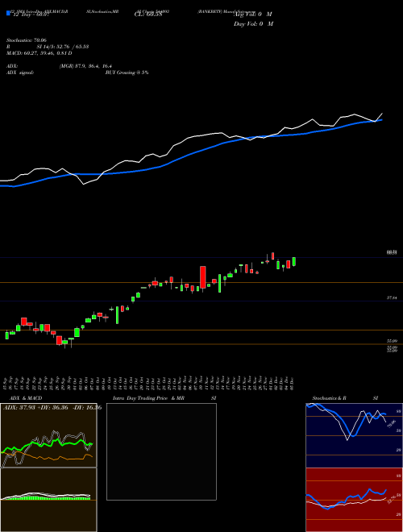Click the 57.84 price axis label
Image resolution: width=403 pixels, height=532 pixels.
pyautogui.click(x=393, y=297)
